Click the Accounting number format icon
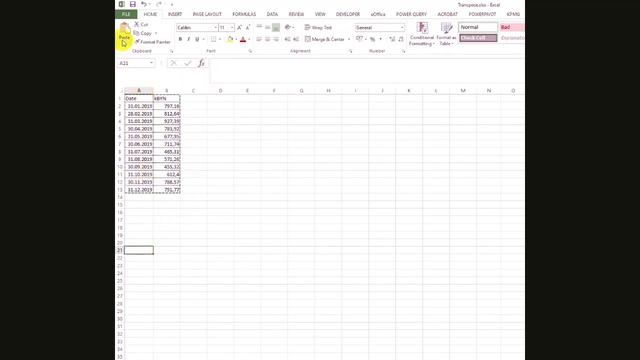The image size is (640, 360). click(359, 39)
